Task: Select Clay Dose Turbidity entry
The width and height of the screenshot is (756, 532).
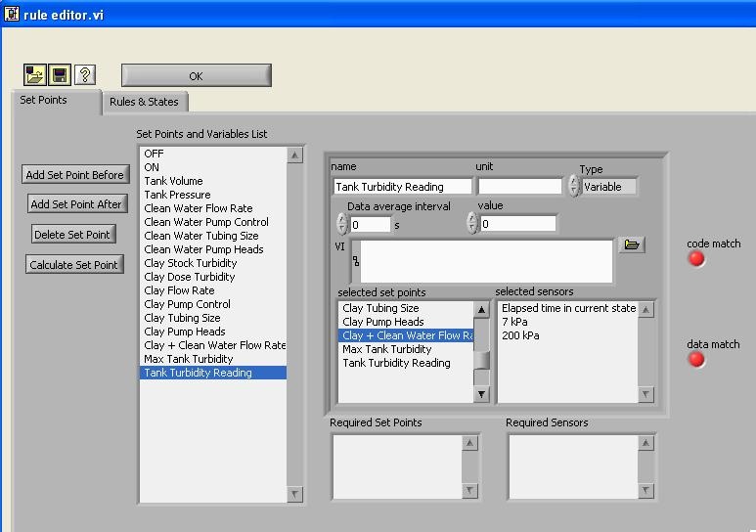Action: 212,277
